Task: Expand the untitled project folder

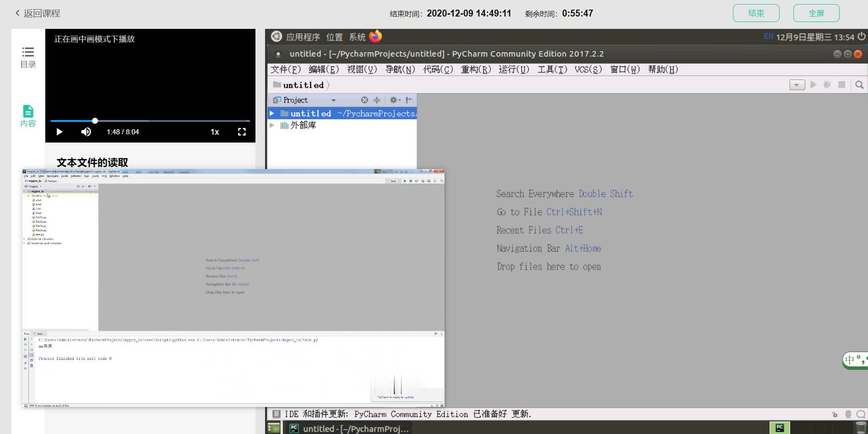Action: point(272,113)
